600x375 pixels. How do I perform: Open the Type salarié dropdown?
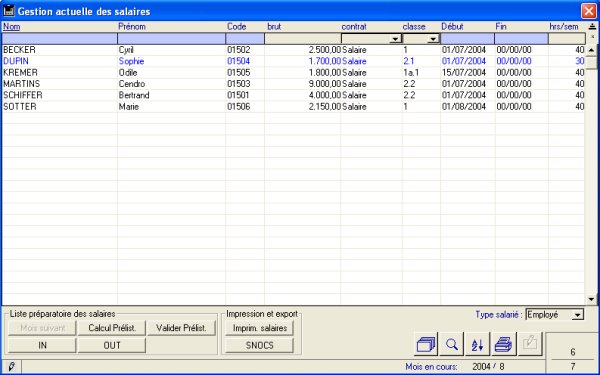[x=577, y=315]
